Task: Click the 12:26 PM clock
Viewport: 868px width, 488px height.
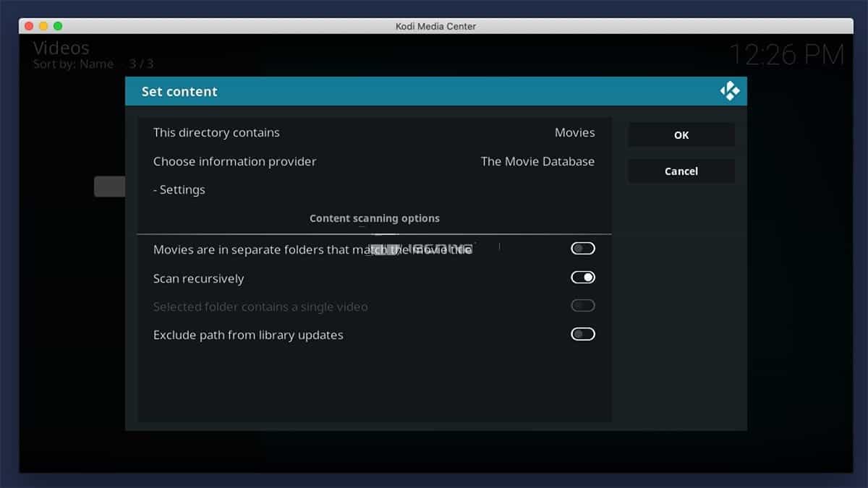Action: tap(786, 55)
